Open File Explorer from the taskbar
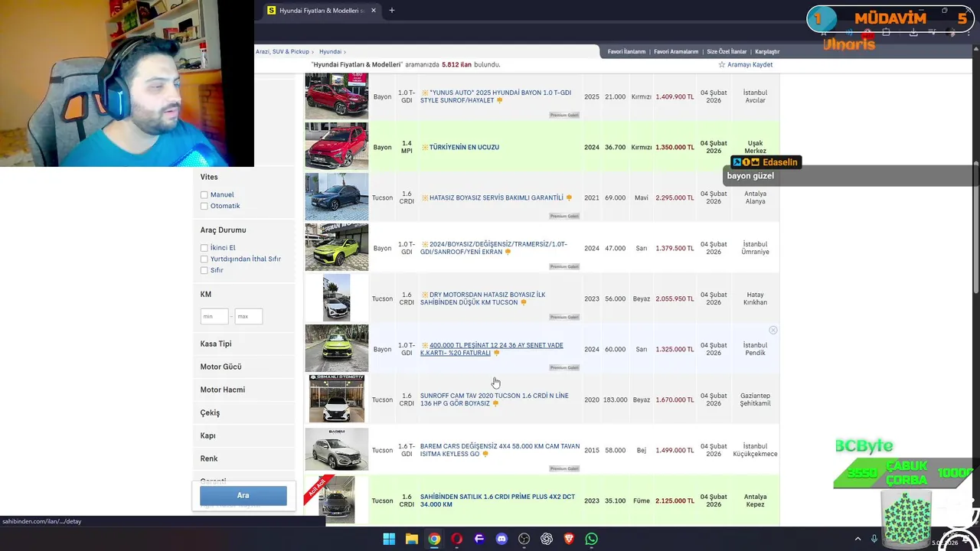 (412, 539)
